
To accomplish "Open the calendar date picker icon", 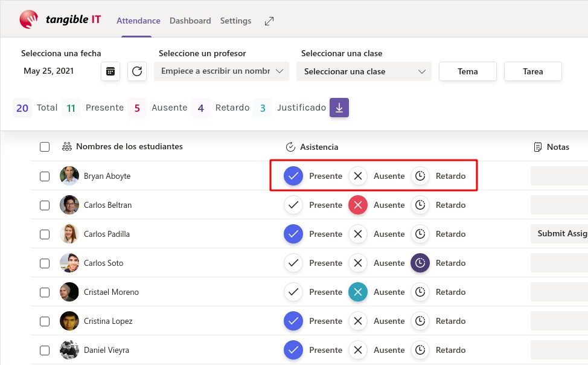I will 110,71.
